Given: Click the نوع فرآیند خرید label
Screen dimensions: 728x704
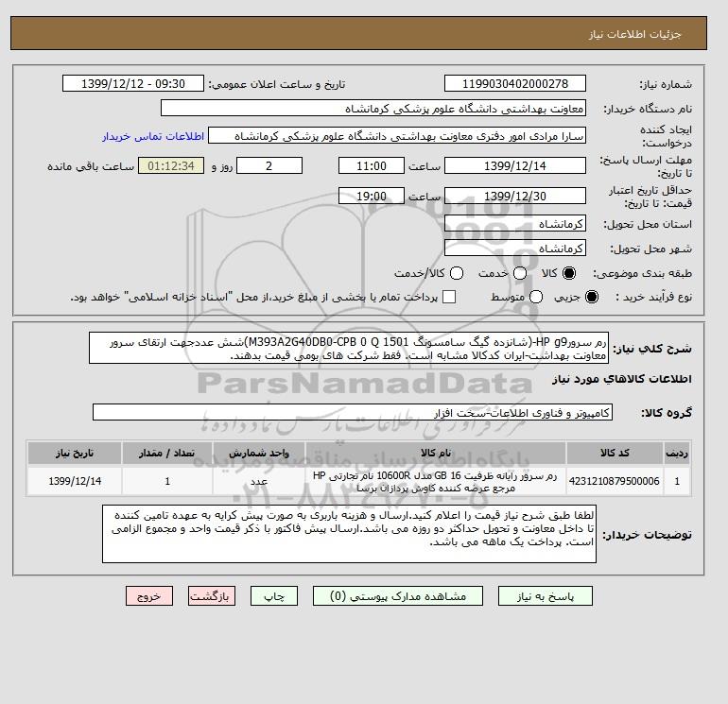Looking at the screenshot, I should coord(653,297).
